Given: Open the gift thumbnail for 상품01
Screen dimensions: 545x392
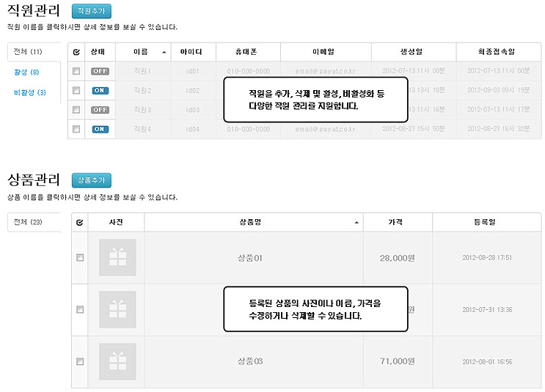Looking at the screenshot, I should coord(117,257).
